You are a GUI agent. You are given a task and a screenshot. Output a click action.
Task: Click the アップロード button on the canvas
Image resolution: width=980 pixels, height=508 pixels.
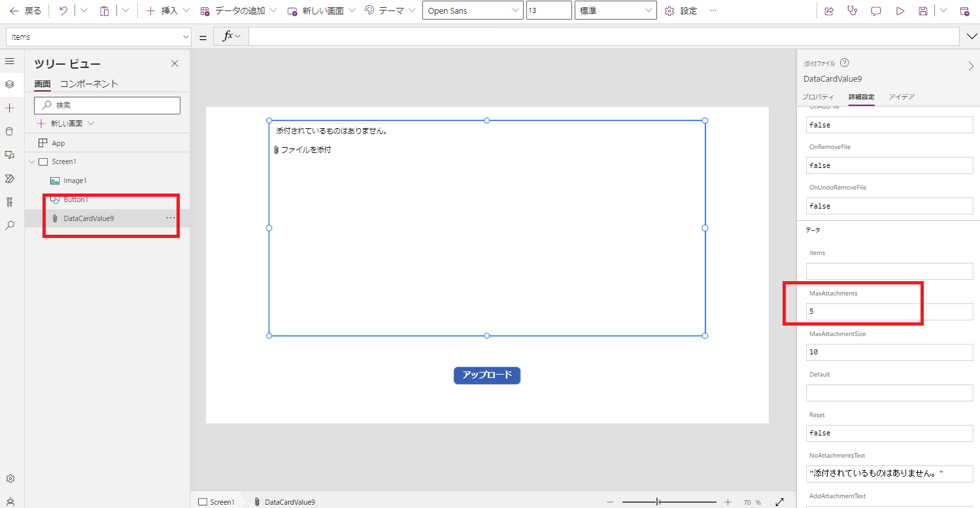486,375
